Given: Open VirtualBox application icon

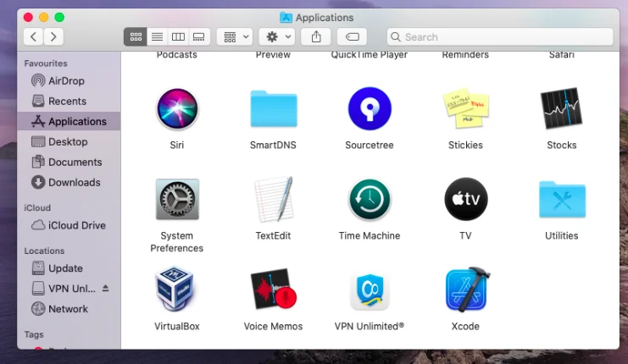Looking at the screenshot, I should click(177, 291).
